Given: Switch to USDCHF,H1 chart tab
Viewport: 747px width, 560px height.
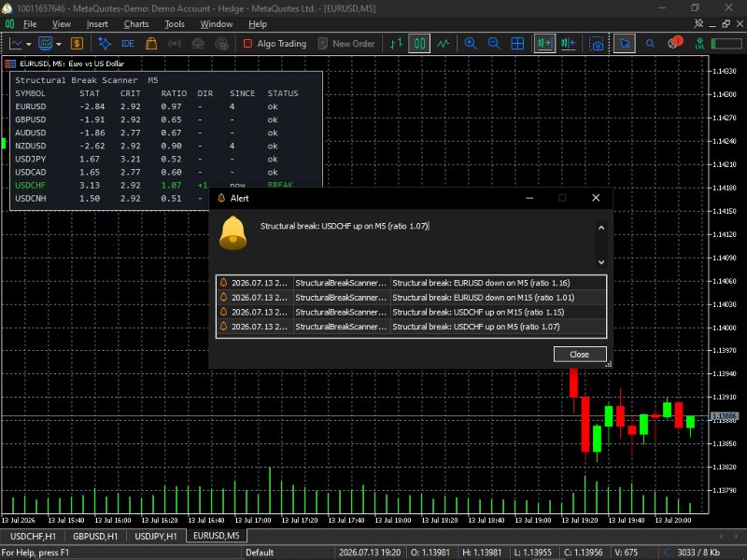Looking at the screenshot, I should tap(33, 536).
